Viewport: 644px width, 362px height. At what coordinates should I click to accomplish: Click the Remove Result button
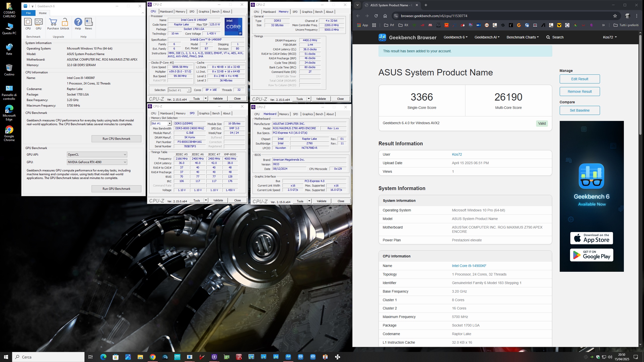coord(580,92)
